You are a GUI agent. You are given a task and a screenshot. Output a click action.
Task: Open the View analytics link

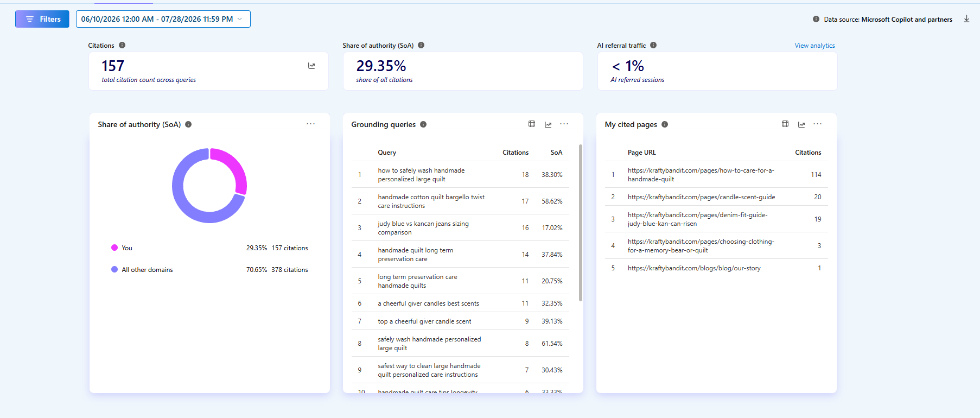(x=814, y=46)
